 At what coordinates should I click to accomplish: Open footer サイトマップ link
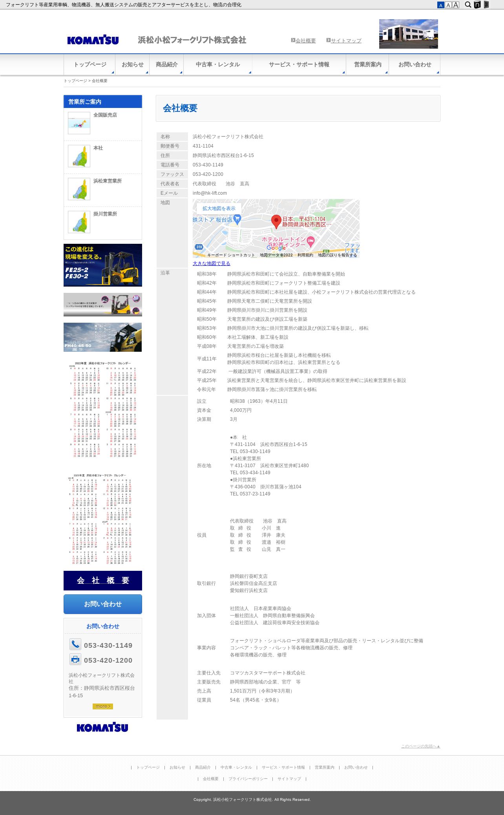pos(289,778)
